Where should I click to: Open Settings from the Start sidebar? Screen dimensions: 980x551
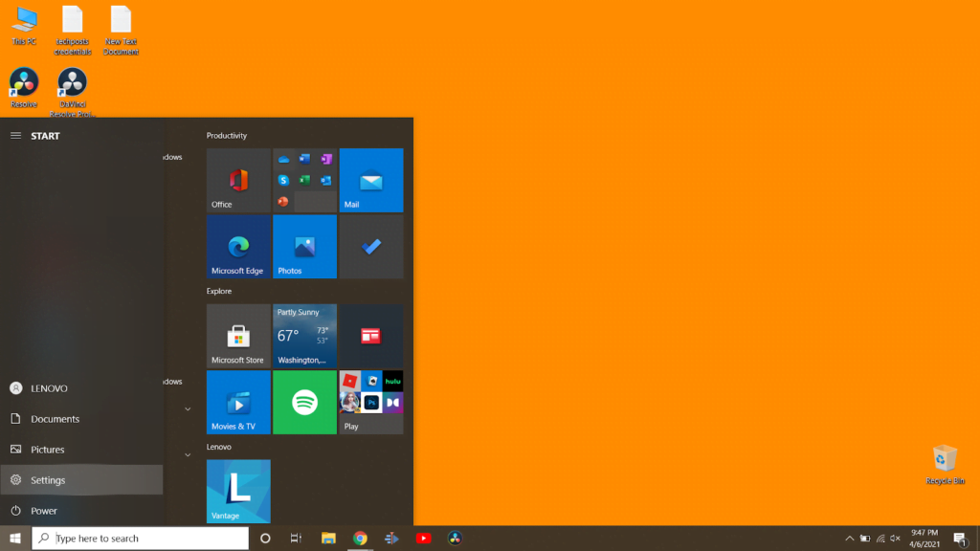[x=81, y=480]
